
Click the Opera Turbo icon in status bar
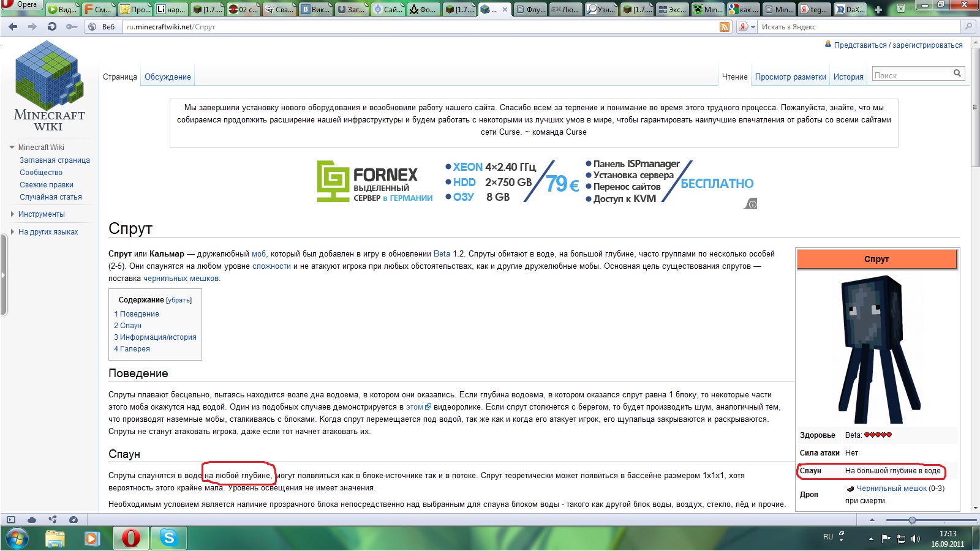coord(73,520)
